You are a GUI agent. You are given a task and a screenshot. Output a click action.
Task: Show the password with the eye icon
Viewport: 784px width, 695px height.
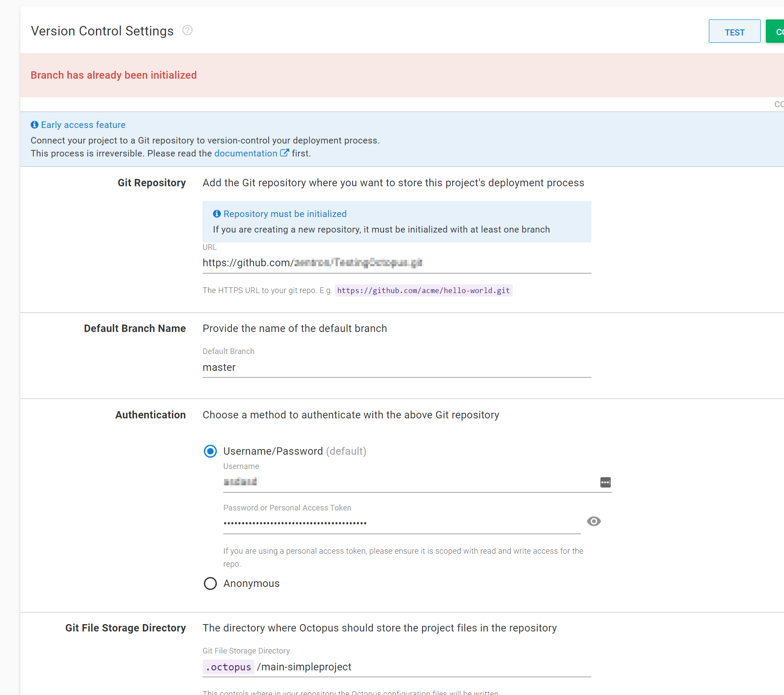tap(594, 521)
